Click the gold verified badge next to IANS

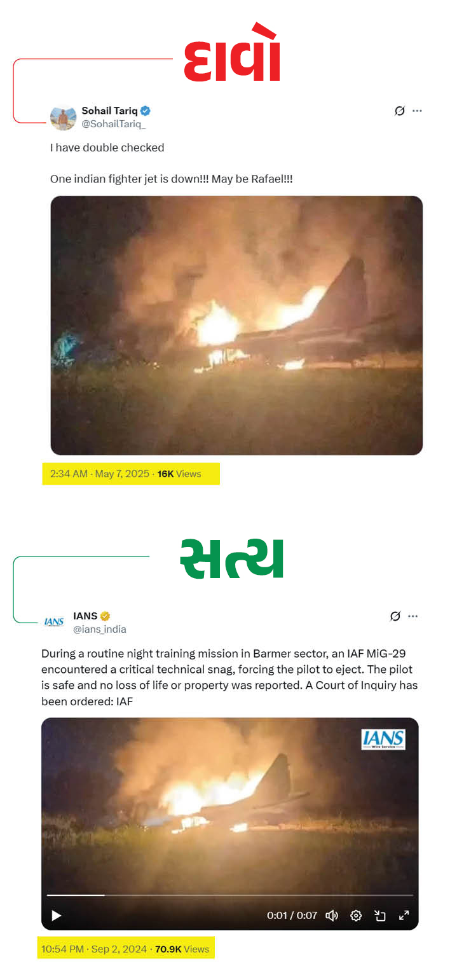(x=106, y=616)
